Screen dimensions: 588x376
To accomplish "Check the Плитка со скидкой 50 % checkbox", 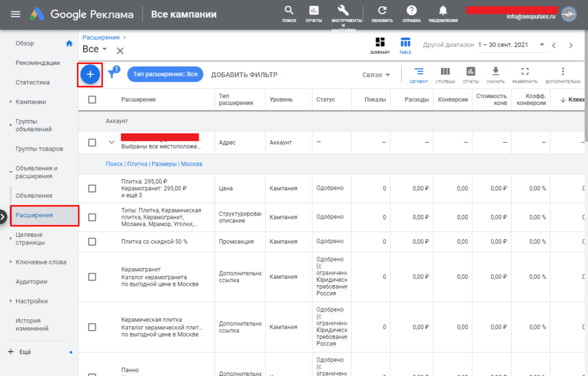I will point(92,241).
